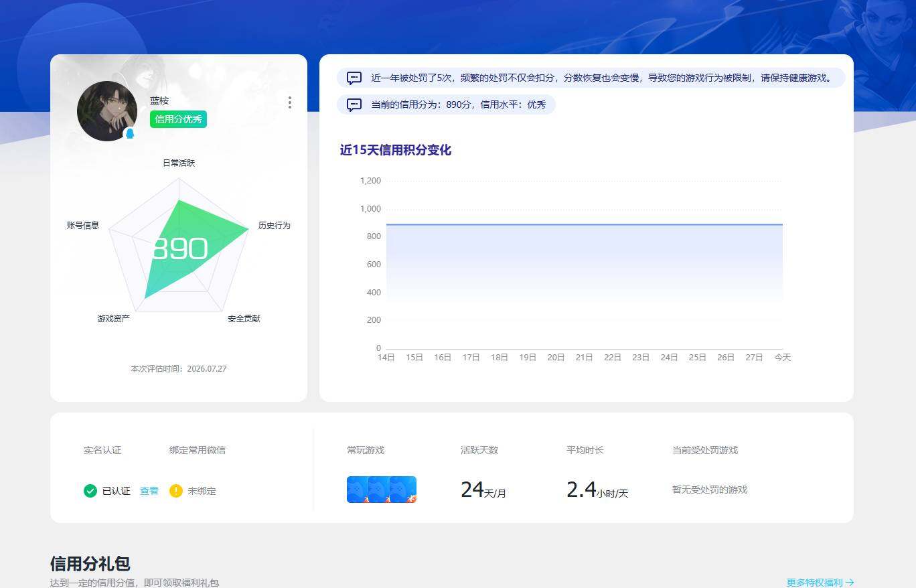Click the 2.4小时/天 average duration value
The image size is (916, 588).
pyautogui.click(x=597, y=490)
